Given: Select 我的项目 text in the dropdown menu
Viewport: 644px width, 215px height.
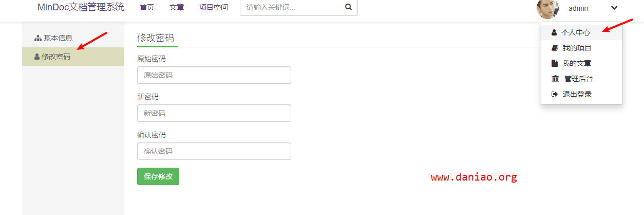Looking at the screenshot, I should [x=577, y=48].
